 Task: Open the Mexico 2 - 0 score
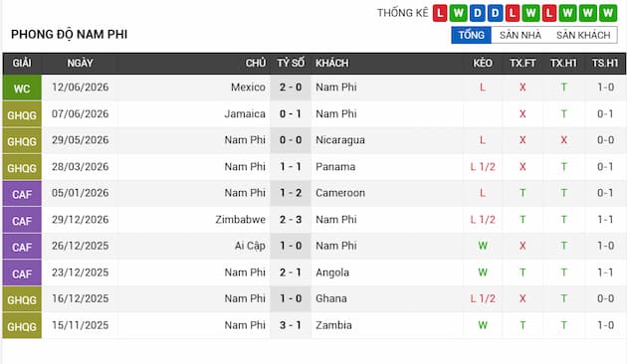pyautogui.click(x=291, y=88)
